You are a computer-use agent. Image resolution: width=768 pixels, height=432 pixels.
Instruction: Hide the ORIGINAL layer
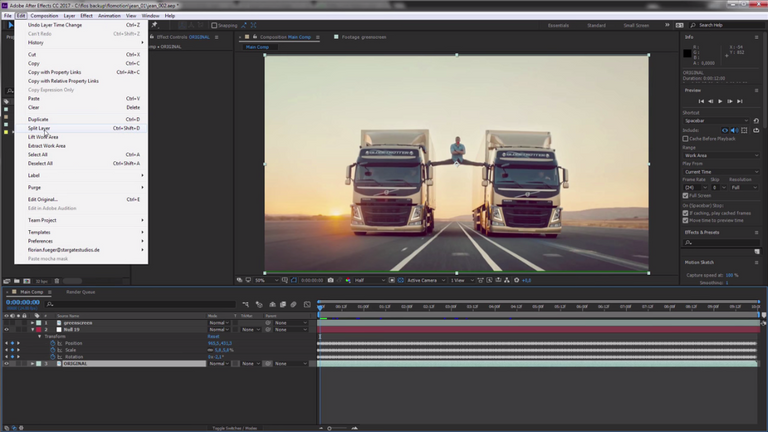point(6,364)
